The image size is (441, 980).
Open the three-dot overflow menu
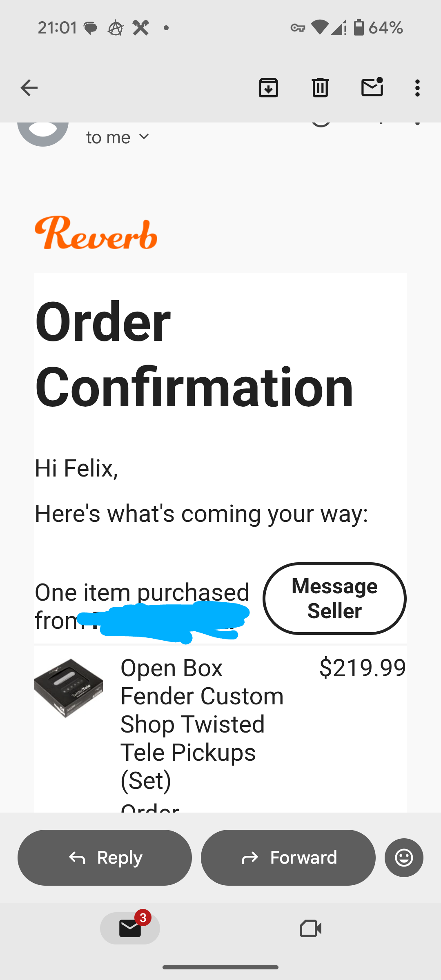click(417, 88)
